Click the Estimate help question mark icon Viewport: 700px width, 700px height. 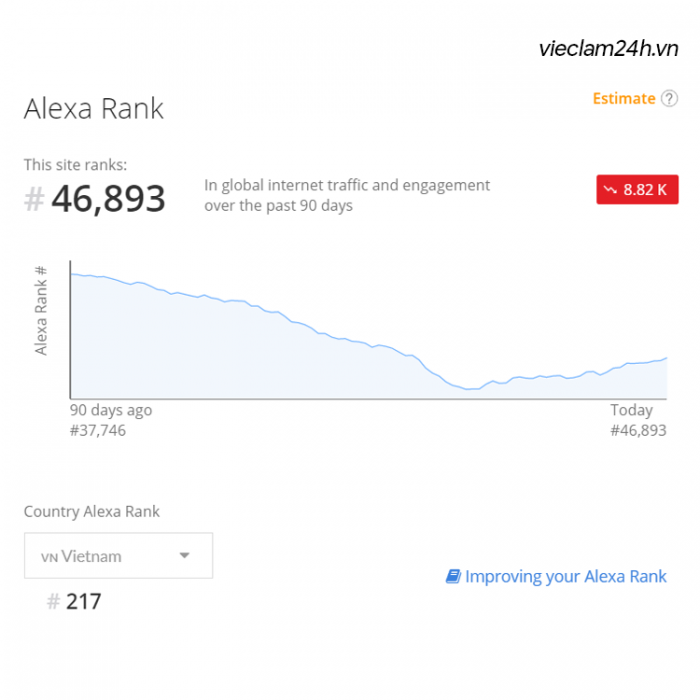(669, 99)
